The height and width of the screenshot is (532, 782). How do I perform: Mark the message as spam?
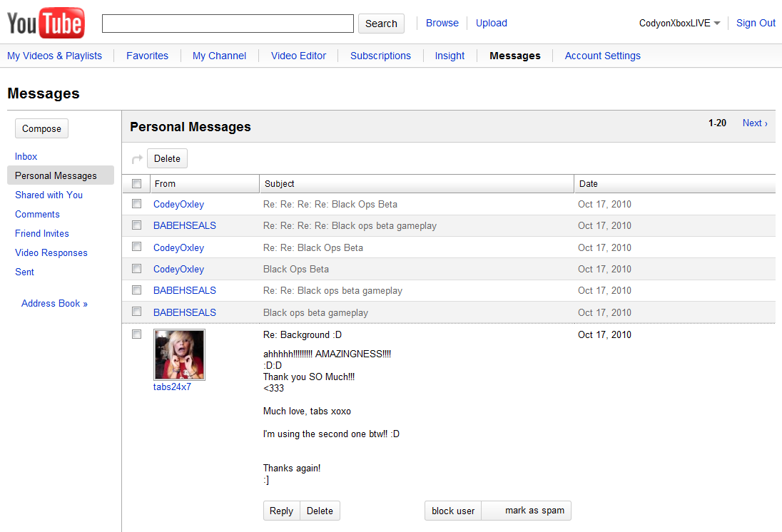534,511
